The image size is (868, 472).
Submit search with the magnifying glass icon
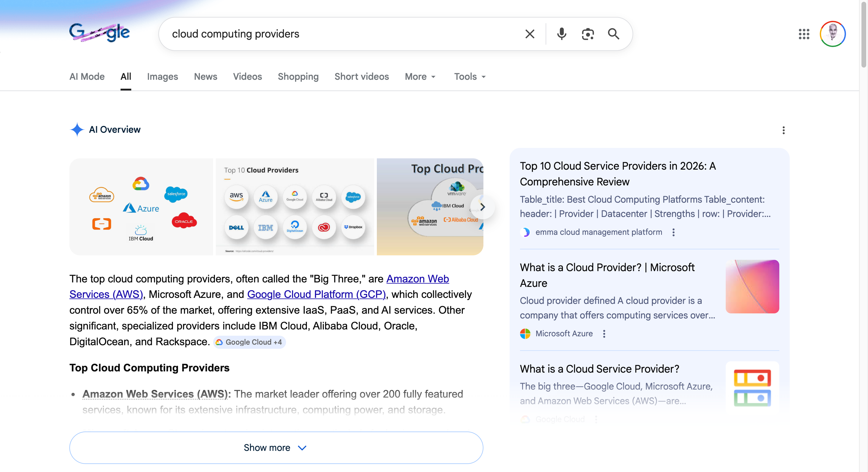613,34
